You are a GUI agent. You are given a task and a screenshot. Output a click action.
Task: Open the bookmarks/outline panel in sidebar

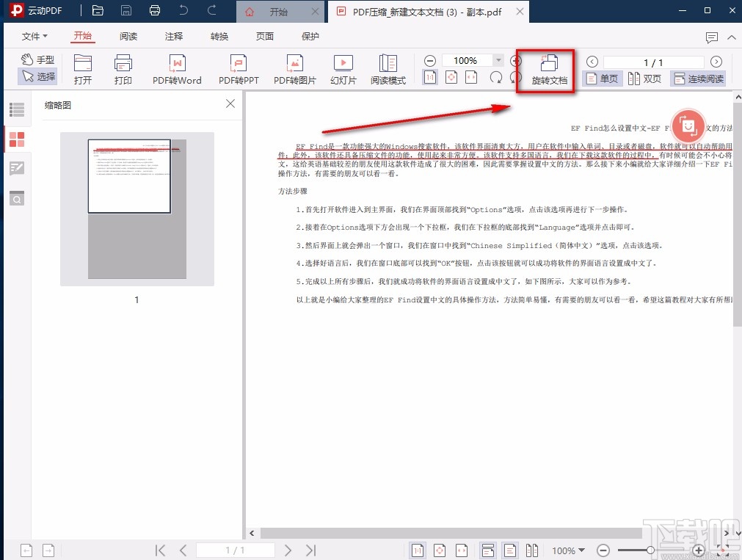coord(17,109)
